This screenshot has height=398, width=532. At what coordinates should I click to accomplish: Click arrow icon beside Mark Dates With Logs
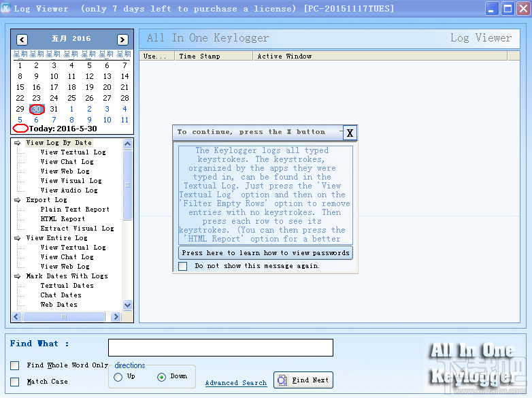pos(17,276)
